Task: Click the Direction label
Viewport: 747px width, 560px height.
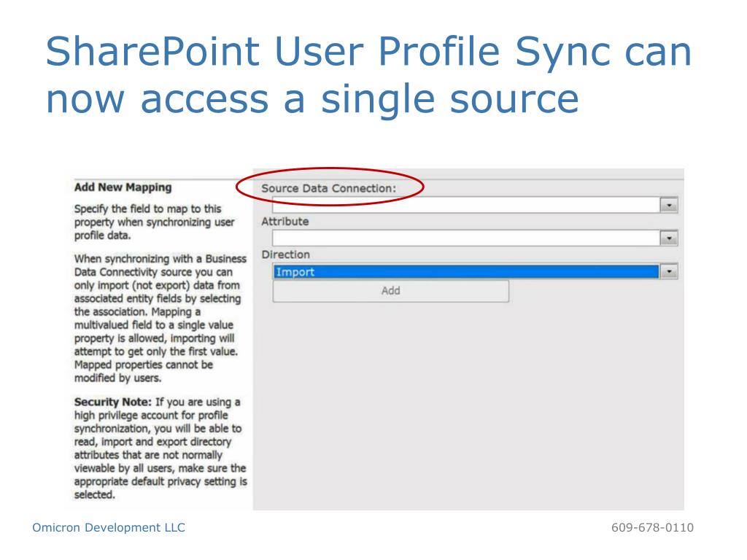Action: pos(285,254)
